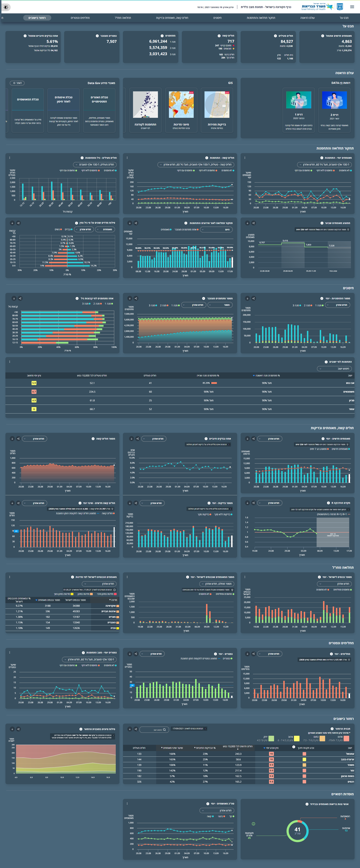Share the מקדם ההדבקה R chart
Screen dimensions: 360x868
(x=253, y=503)
